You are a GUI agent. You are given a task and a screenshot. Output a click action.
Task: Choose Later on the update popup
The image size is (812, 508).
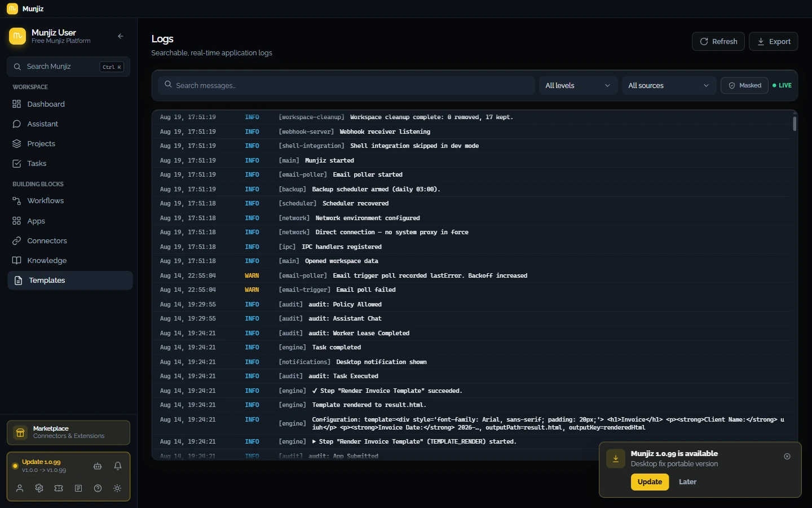coord(687,481)
